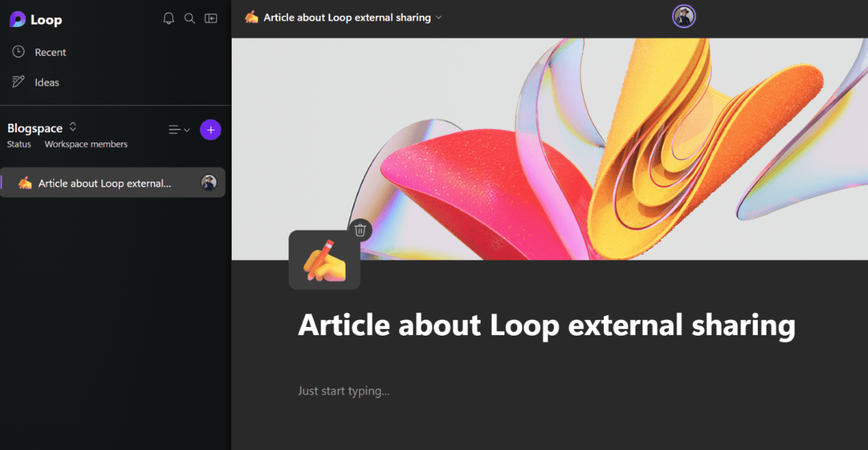Click the avatar on the sidebar page row
Image resolution: width=868 pixels, height=450 pixels.
coord(208,182)
